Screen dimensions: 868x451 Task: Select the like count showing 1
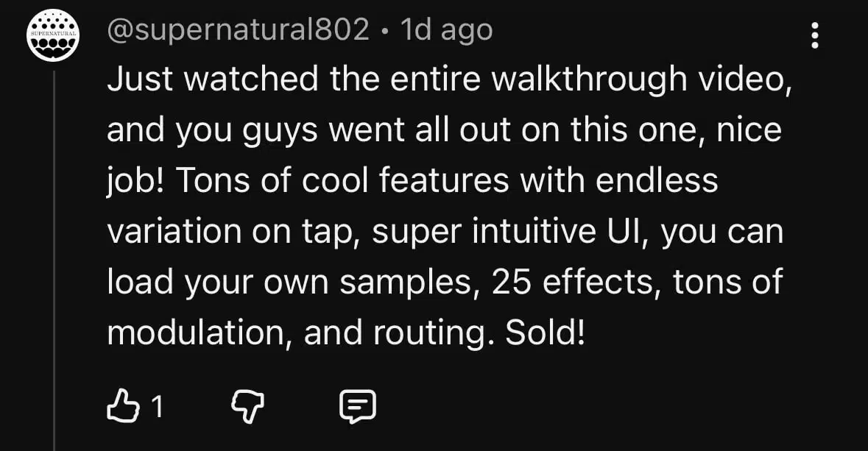click(157, 405)
